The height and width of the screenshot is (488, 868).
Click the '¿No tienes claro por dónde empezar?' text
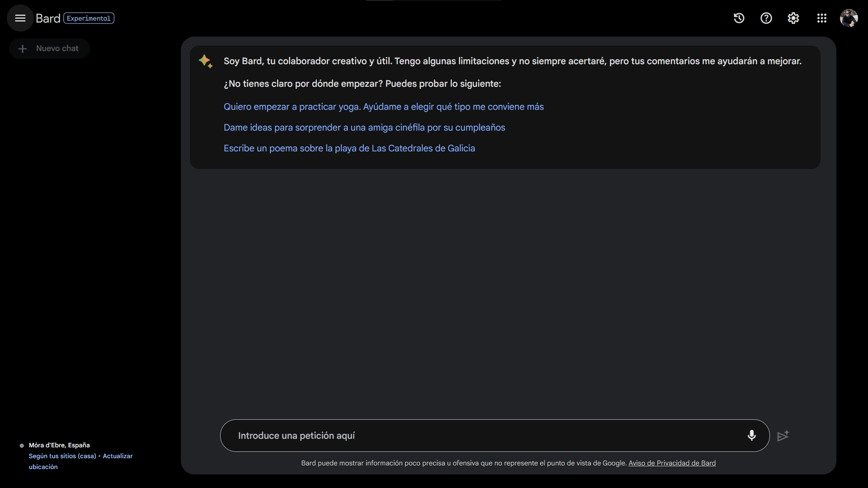(362, 84)
